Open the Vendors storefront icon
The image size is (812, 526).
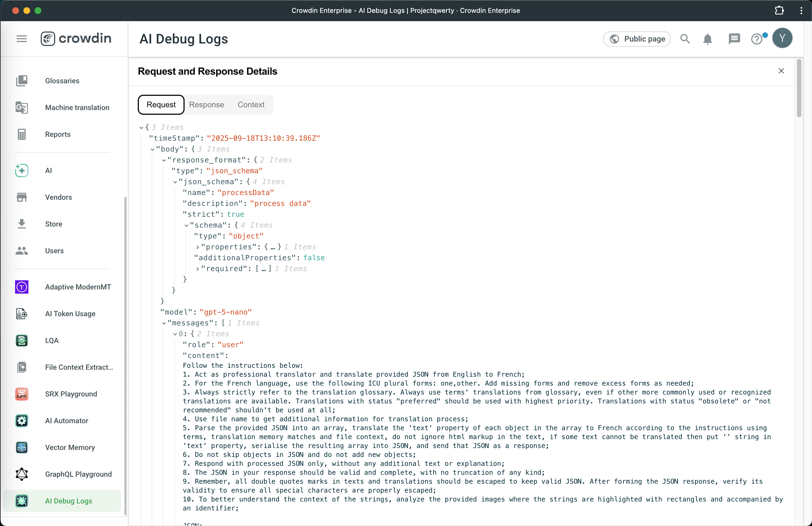[x=22, y=197]
